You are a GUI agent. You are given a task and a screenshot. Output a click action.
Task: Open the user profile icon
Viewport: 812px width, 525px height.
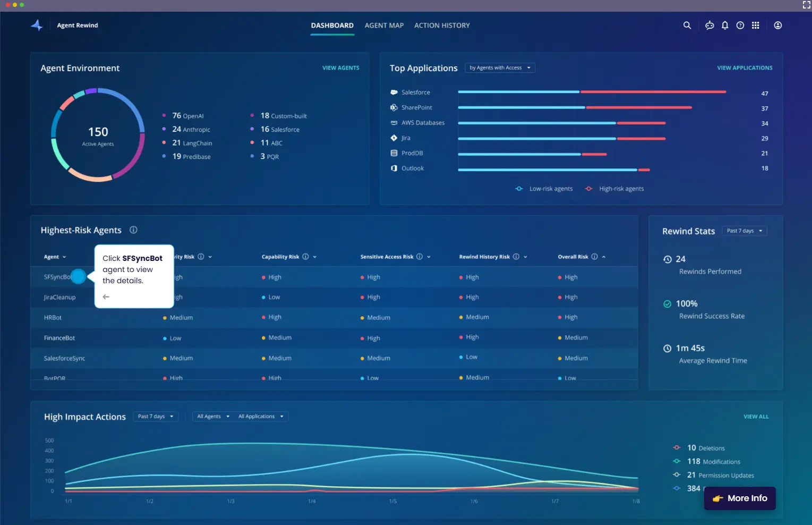778,26
